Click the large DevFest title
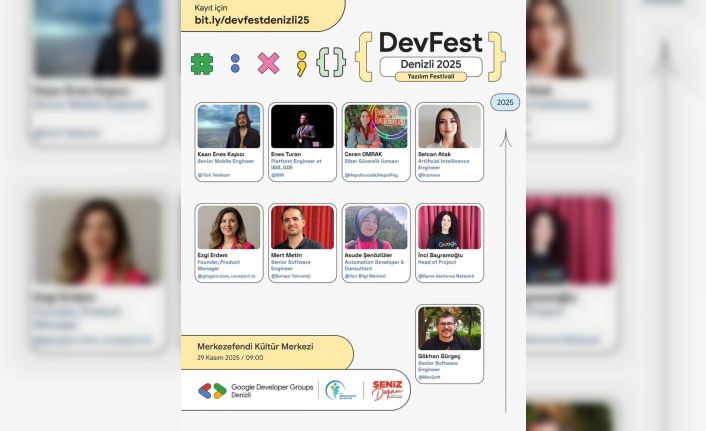This screenshot has height=431, width=706. pyautogui.click(x=430, y=42)
